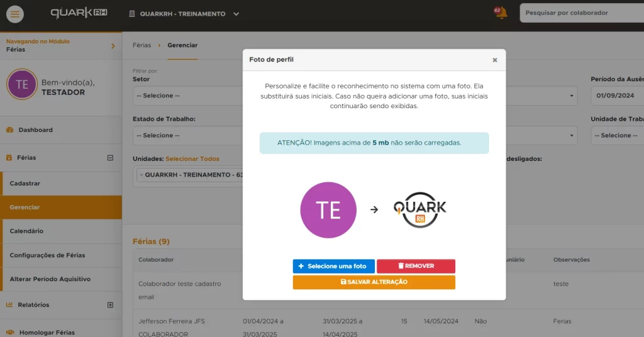The height and width of the screenshot is (337, 644).
Task: Open the Unidade de Trabalho dropdown
Action: pyautogui.click(x=616, y=135)
